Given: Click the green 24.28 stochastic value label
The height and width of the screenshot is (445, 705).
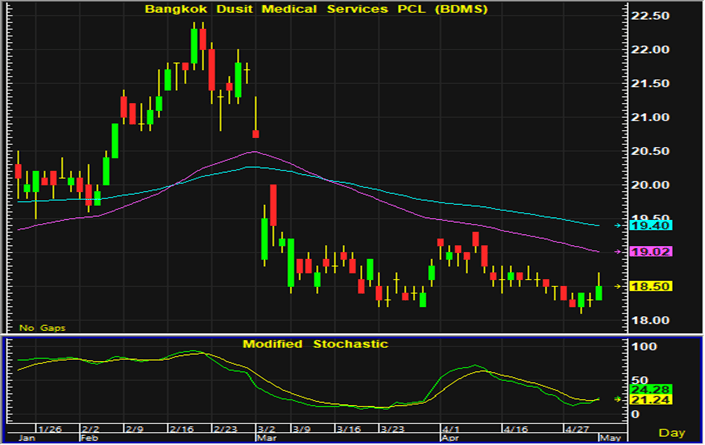Looking at the screenshot, I should [651, 389].
